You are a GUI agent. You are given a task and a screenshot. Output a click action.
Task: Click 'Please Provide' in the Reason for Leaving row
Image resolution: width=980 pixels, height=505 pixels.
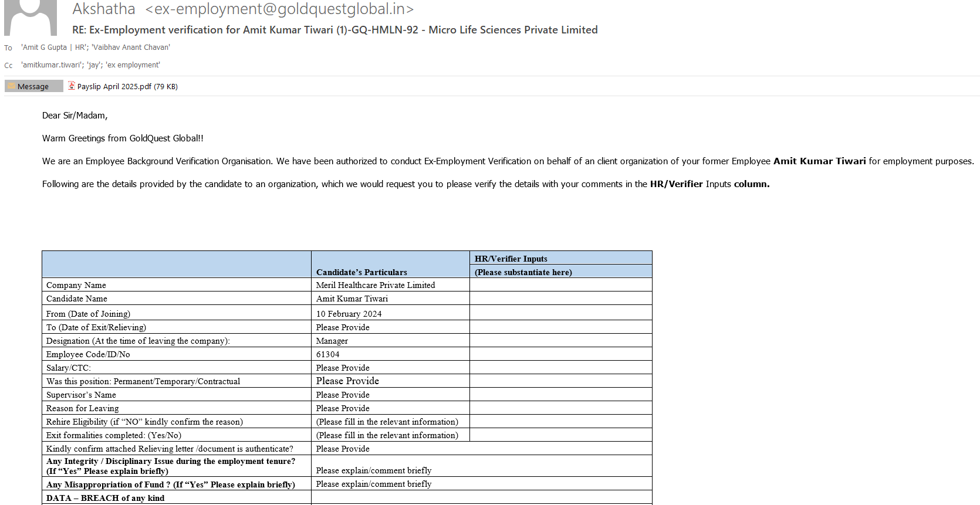click(343, 408)
